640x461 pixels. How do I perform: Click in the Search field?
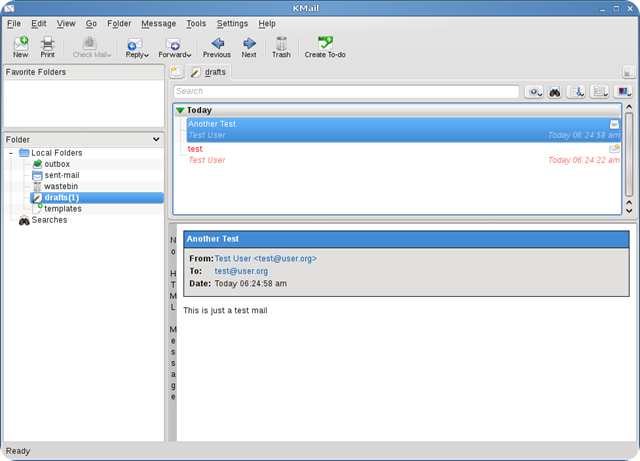click(346, 91)
